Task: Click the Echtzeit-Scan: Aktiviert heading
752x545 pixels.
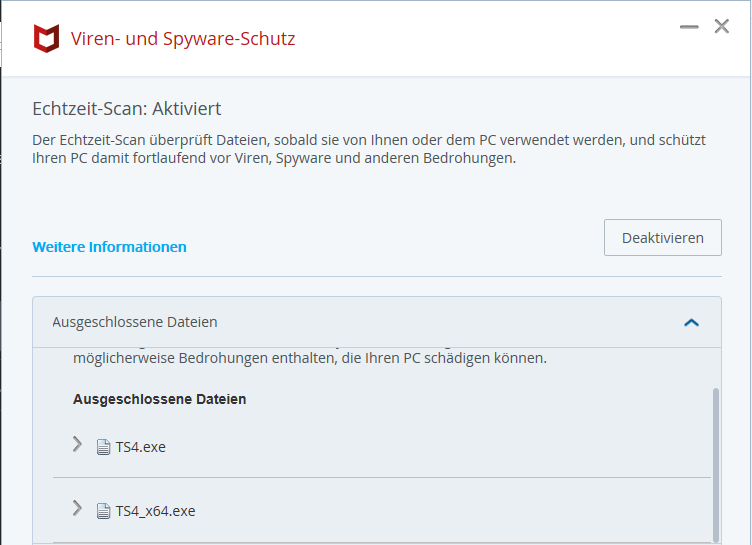Action: (x=127, y=109)
